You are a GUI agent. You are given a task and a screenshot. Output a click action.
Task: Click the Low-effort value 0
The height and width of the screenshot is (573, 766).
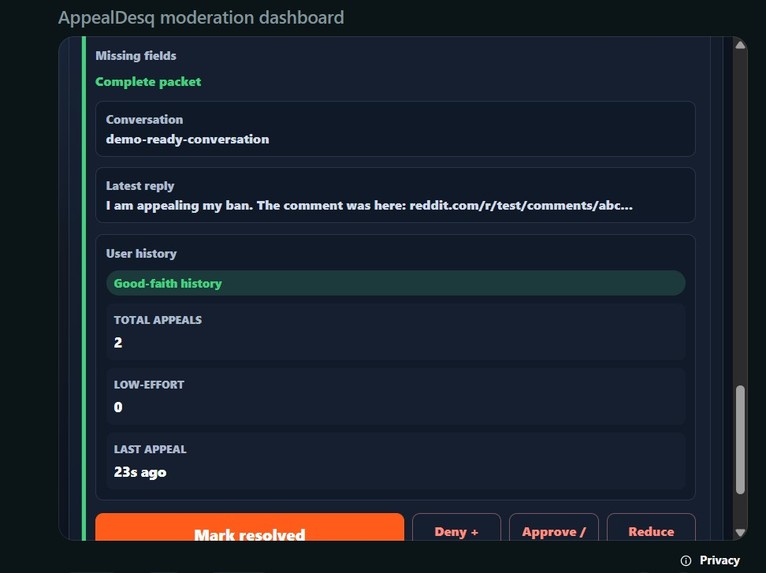click(118, 407)
